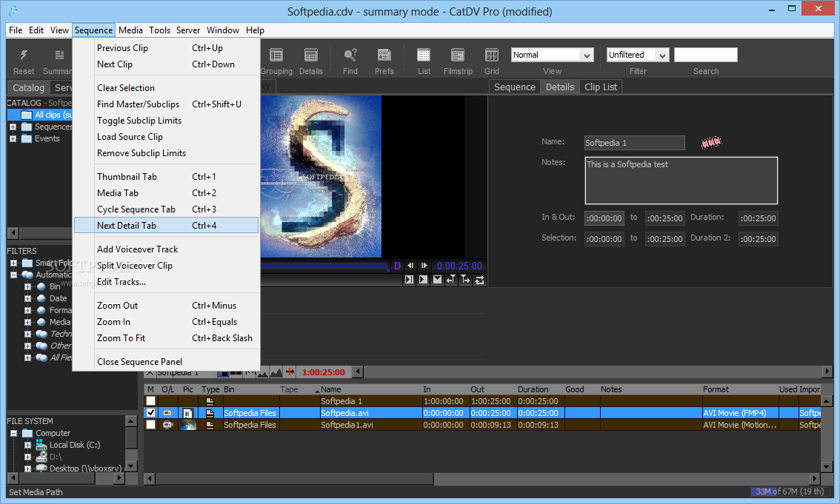The image size is (840, 504).
Task: Select Add Voiceover Track menu entry
Action: coord(166,249)
